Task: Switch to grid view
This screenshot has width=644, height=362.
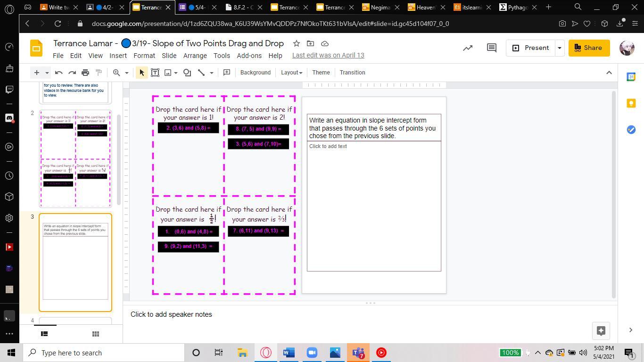Action: point(96,334)
